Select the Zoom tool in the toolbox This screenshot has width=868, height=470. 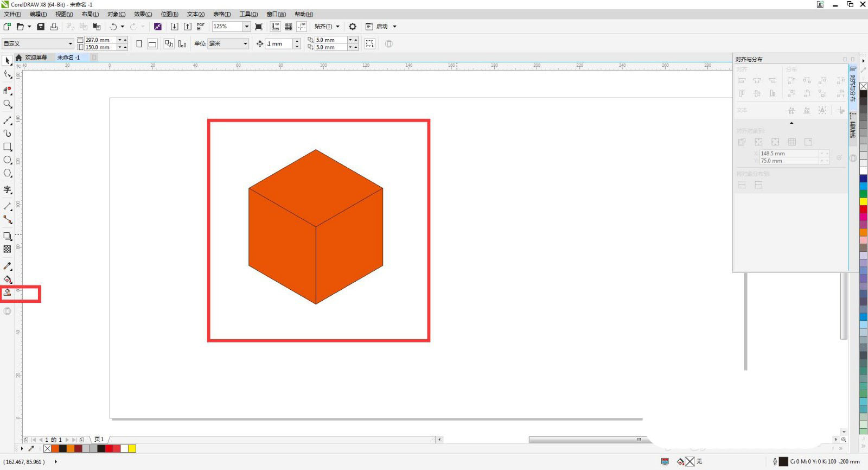pyautogui.click(x=8, y=104)
